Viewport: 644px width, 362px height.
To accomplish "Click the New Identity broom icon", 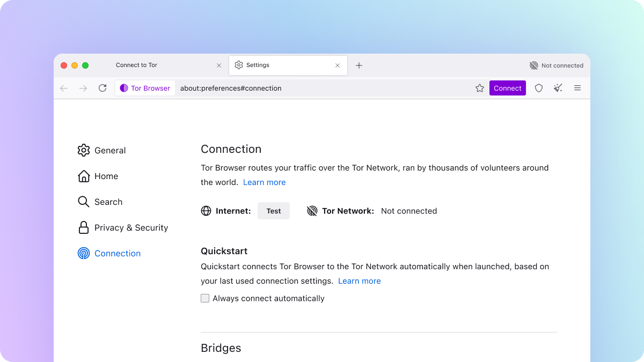I will tap(558, 88).
